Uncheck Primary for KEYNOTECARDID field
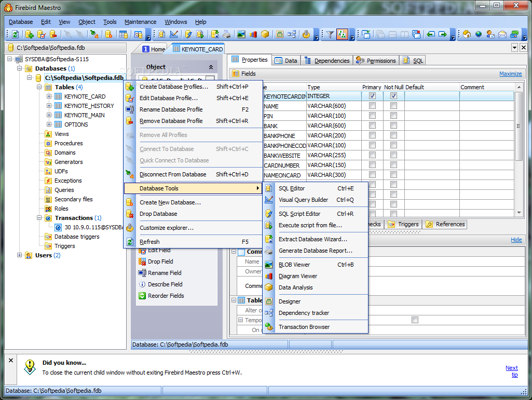The height and width of the screenshot is (400, 532). (372, 96)
